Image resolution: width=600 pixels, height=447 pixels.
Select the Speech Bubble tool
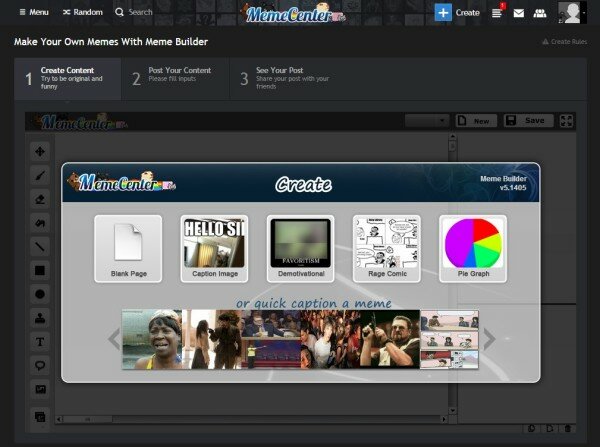click(x=40, y=366)
